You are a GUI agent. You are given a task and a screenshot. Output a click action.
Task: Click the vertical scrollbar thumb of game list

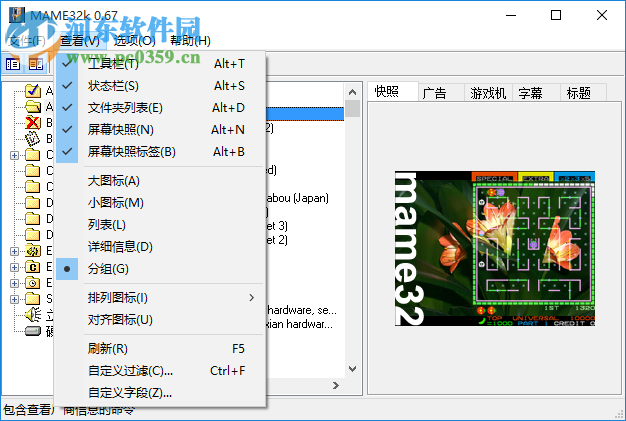pyautogui.click(x=353, y=109)
